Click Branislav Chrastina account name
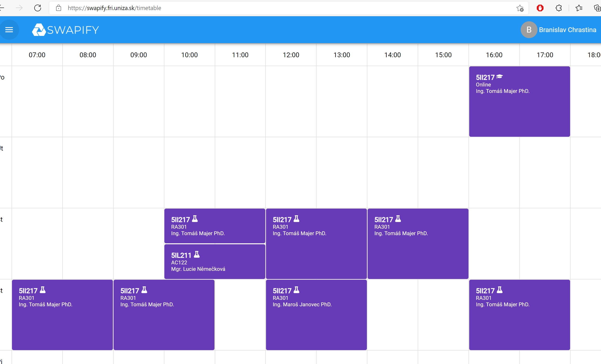 568,30
